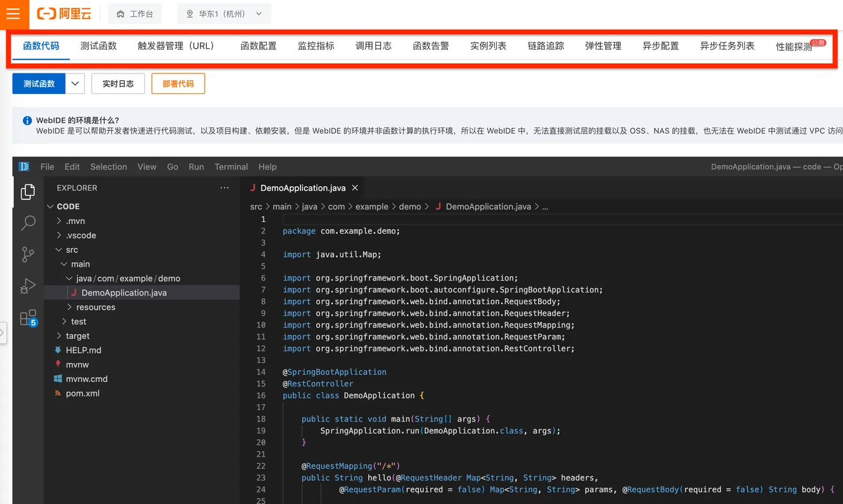This screenshot has width=843, height=504.
Task: Place cursor on editor line 16
Action: pyautogui.click(x=353, y=396)
